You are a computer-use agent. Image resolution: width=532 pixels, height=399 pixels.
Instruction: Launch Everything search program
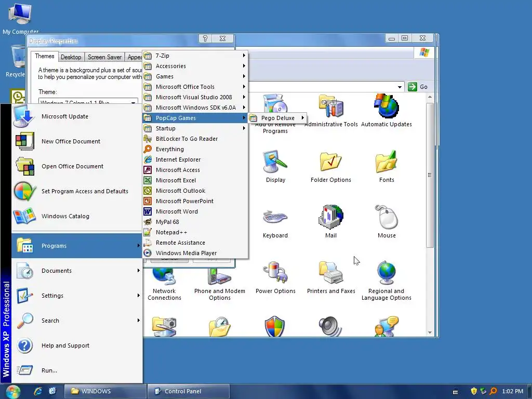[x=195, y=149]
